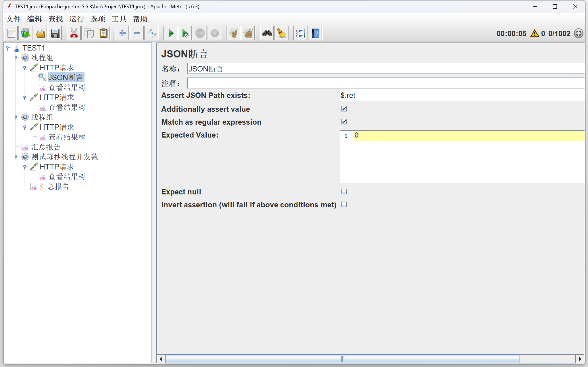Open the 运行 menu
588x367 pixels.
[x=77, y=19]
